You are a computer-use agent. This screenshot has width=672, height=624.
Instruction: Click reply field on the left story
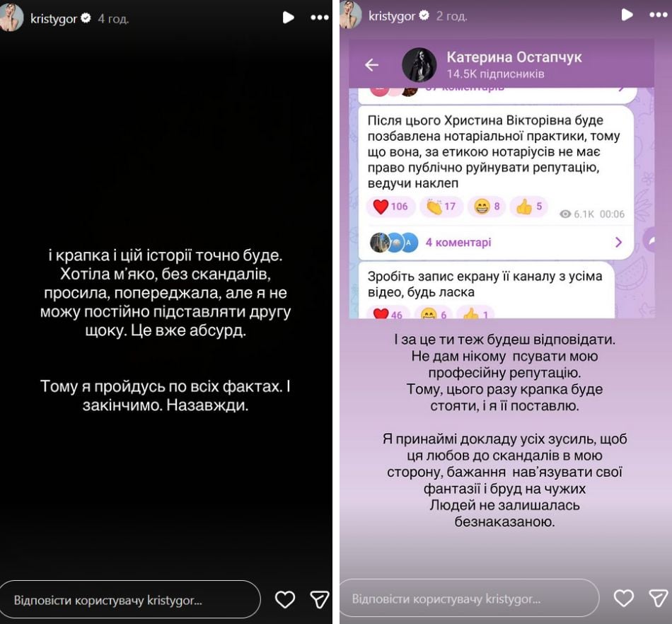(x=130, y=599)
